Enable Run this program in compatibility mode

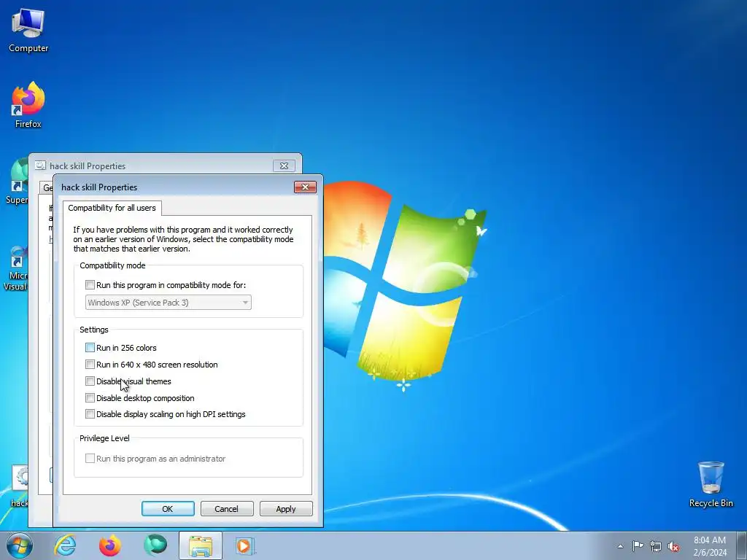tap(90, 285)
